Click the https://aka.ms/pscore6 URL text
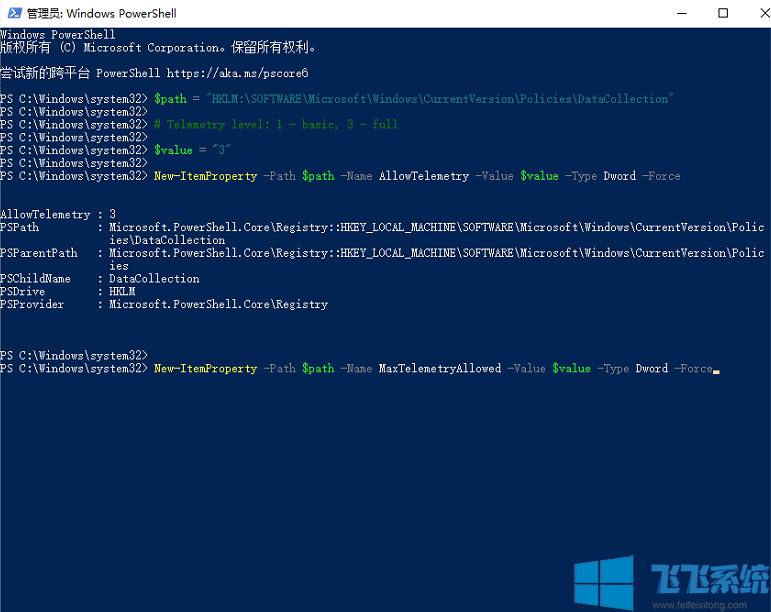771x612 pixels. pyautogui.click(x=237, y=73)
